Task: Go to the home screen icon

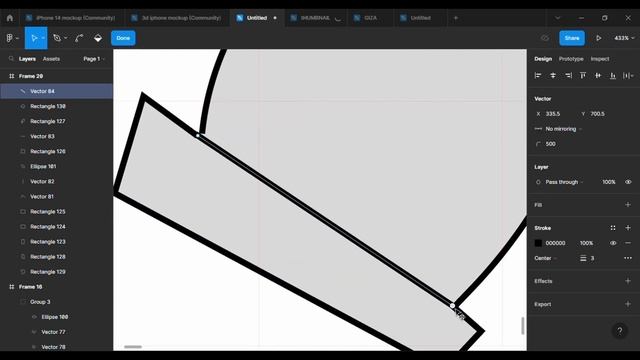Action: coord(10,18)
